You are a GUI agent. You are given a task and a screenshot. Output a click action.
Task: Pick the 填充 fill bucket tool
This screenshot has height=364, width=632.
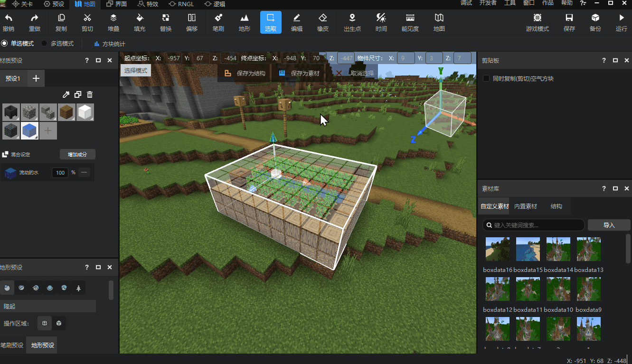[140, 22]
